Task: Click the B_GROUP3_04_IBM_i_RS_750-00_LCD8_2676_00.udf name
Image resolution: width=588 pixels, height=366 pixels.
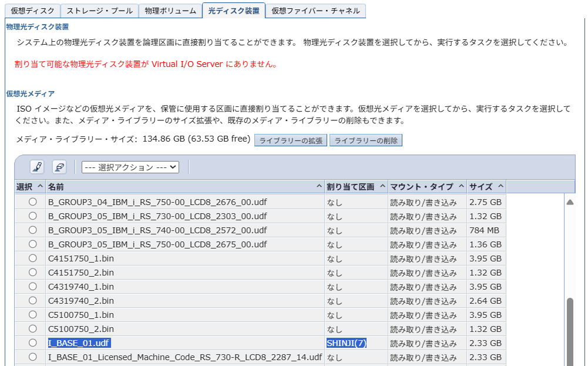Action: (x=157, y=202)
